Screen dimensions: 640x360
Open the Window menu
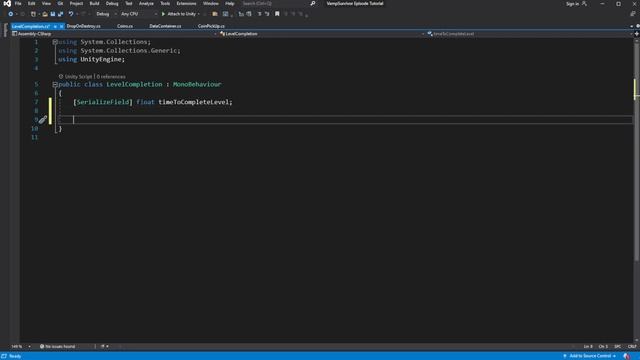point(211,4)
